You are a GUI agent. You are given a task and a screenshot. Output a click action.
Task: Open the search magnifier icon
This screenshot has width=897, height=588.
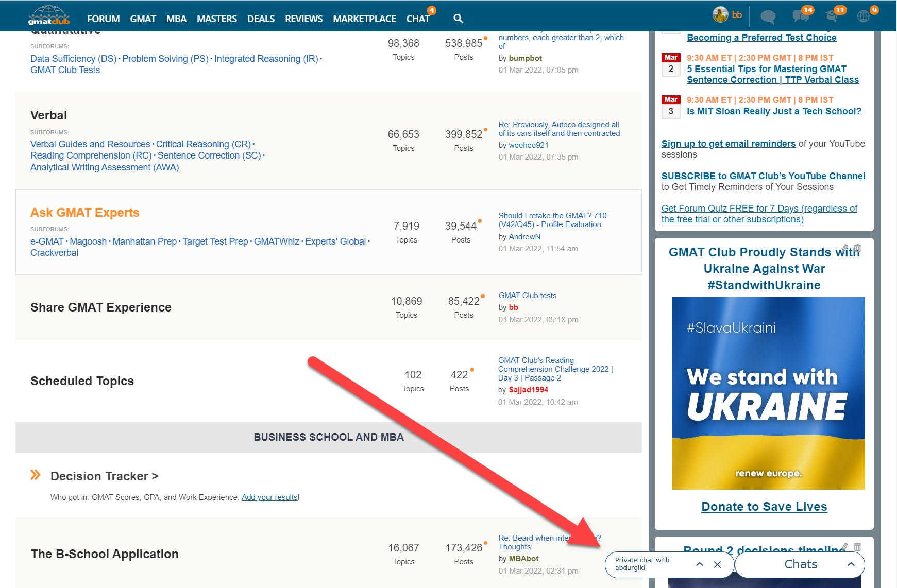[458, 19]
